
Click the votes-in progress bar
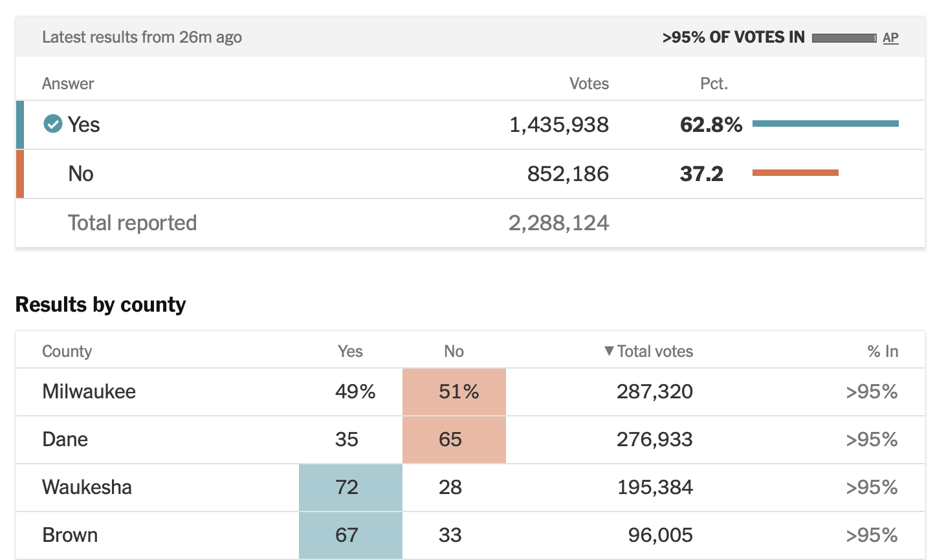844,38
